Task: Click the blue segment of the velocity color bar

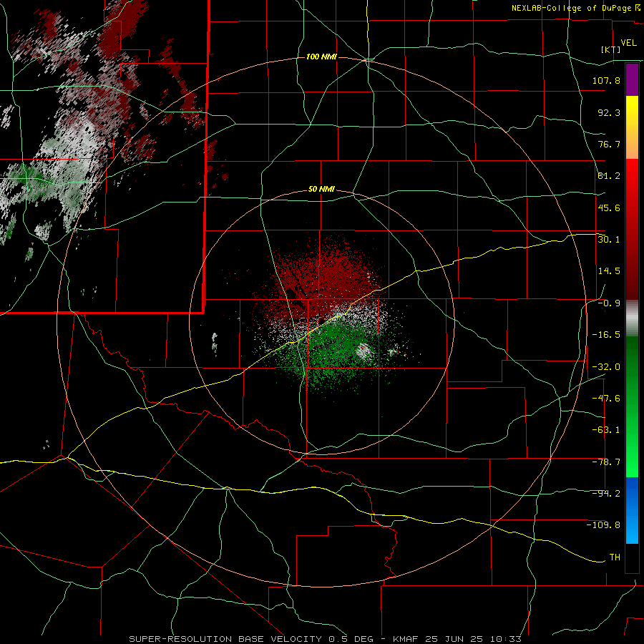Action: (x=632, y=510)
